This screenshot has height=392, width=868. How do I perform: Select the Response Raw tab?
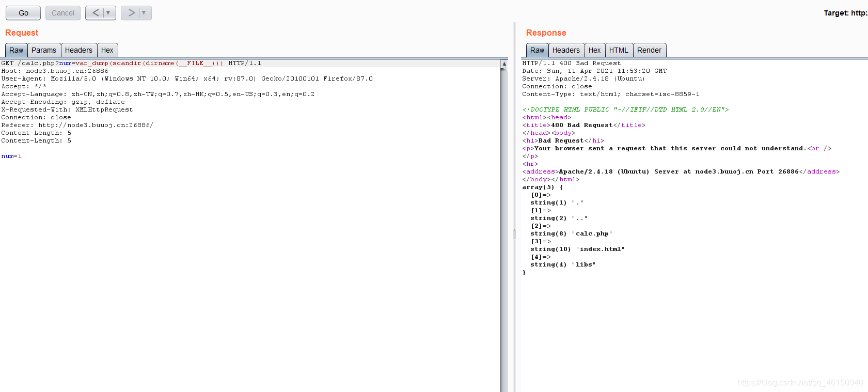tap(538, 50)
